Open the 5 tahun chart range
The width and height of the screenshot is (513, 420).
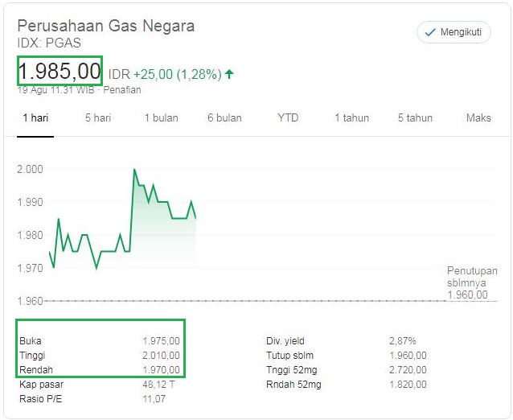415,117
